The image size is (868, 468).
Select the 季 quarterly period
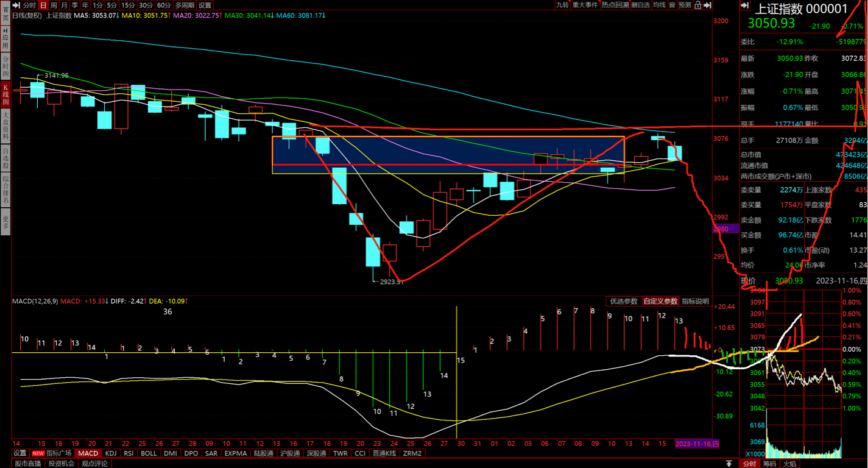[x=75, y=5]
